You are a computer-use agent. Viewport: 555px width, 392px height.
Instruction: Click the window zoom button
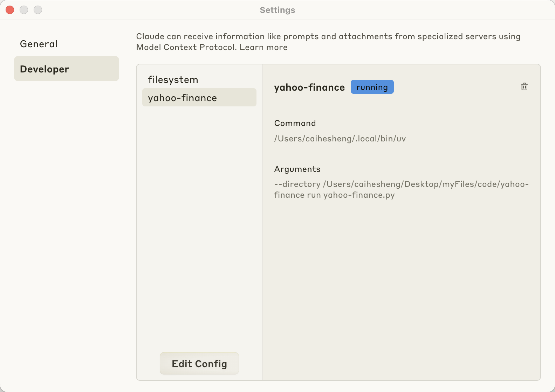point(38,10)
